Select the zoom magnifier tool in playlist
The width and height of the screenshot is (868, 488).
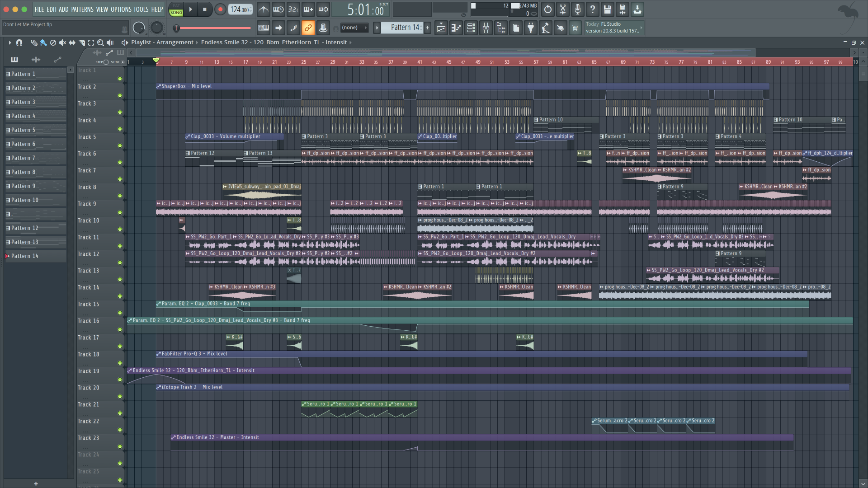point(100,42)
